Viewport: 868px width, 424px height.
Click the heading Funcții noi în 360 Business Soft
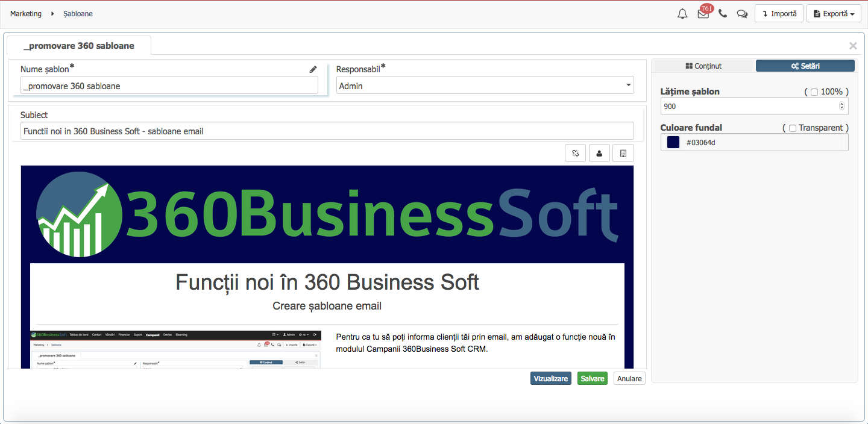click(x=327, y=282)
